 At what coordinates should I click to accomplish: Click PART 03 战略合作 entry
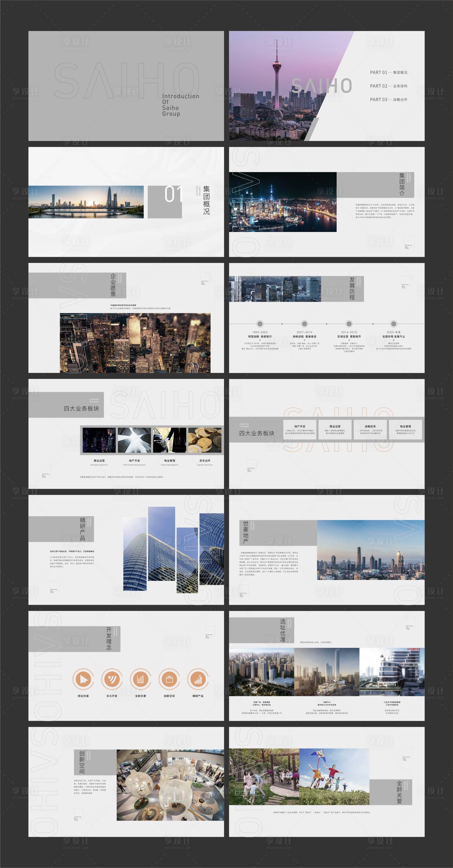[x=389, y=100]
